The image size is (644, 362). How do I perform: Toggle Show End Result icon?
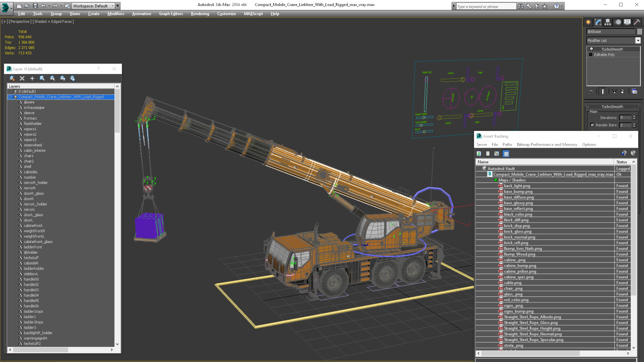tap(602, 91)
